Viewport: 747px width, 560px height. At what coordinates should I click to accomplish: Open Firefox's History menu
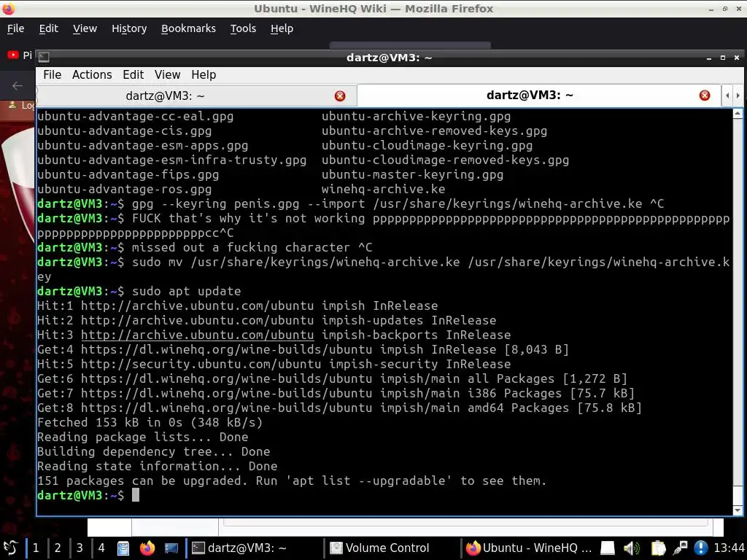[x=129, y=28]
